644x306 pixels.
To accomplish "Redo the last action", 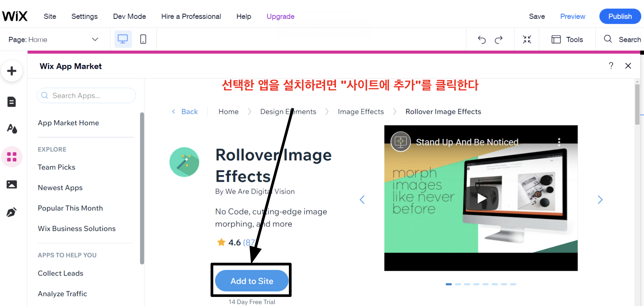I will tap(499, 39).
